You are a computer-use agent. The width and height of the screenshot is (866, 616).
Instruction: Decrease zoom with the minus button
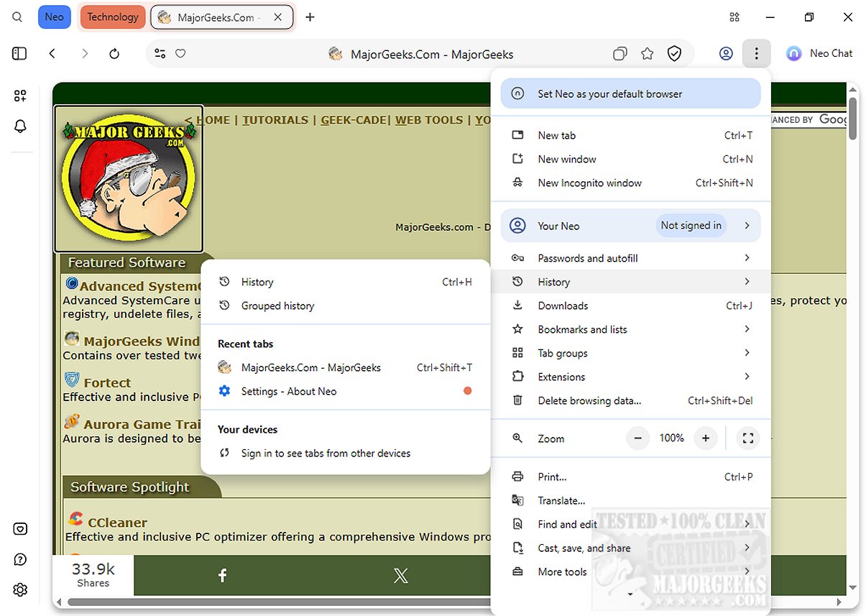637,438
